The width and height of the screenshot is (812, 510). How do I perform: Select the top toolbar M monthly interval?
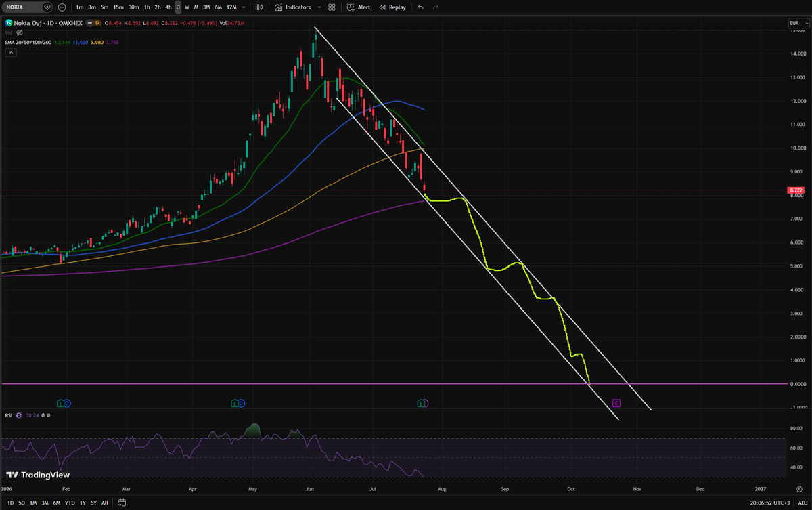[196, 7]
